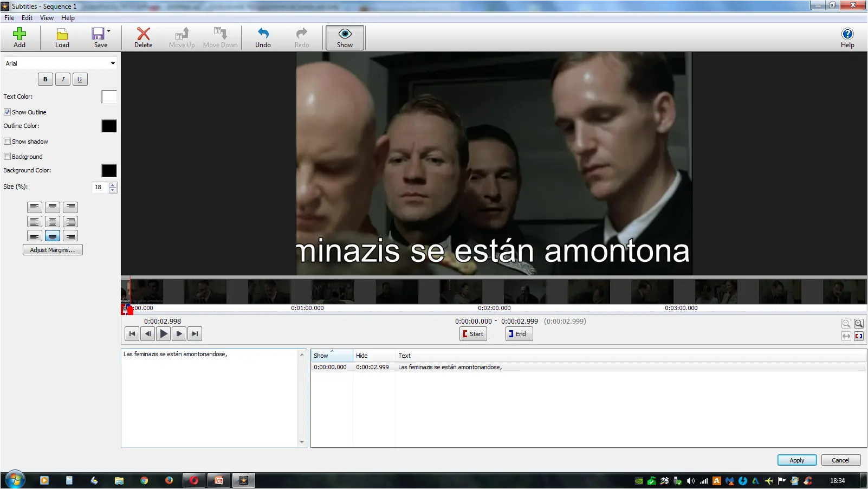This screenshot has width=868, height=489.
Task: Enable Show shadow
Action: pyautogui.click(x=7, y=141)
